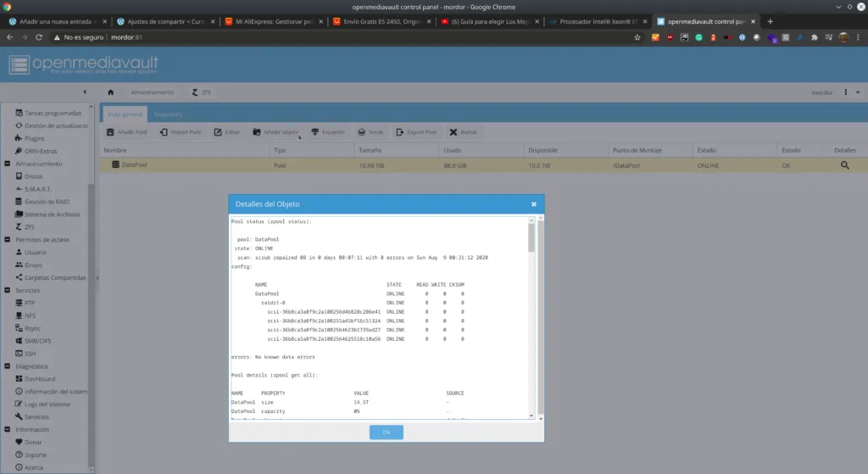Click Borrar toolbar button
This screenshot has height=474, width=868.
(x=464, y=132)
